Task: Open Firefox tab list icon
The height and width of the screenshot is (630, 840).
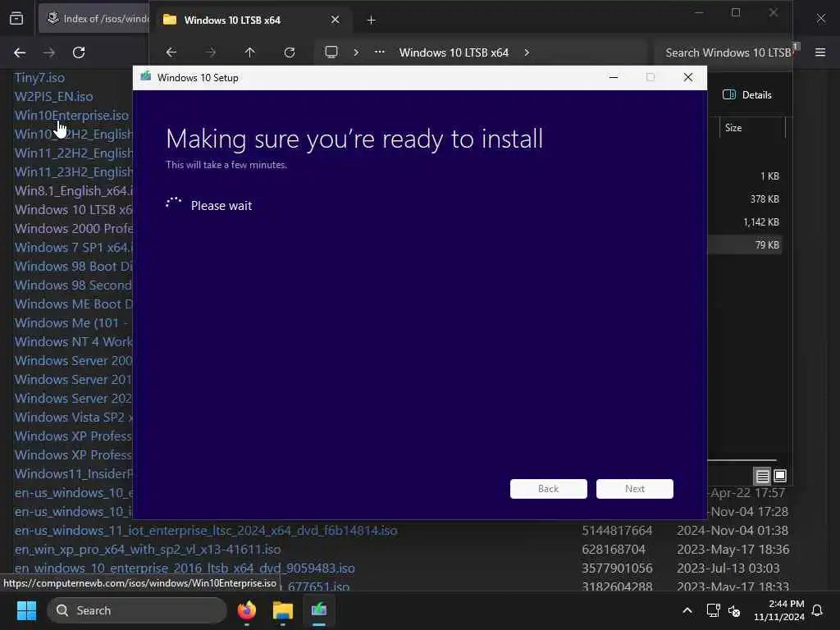Action: [x=16, y=19]
